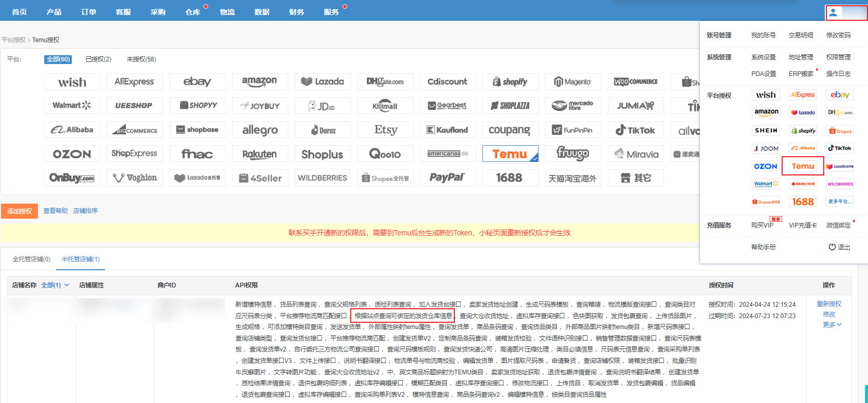Select the Etsy platform logo
868x403 pixels.
tap(385, 130)
